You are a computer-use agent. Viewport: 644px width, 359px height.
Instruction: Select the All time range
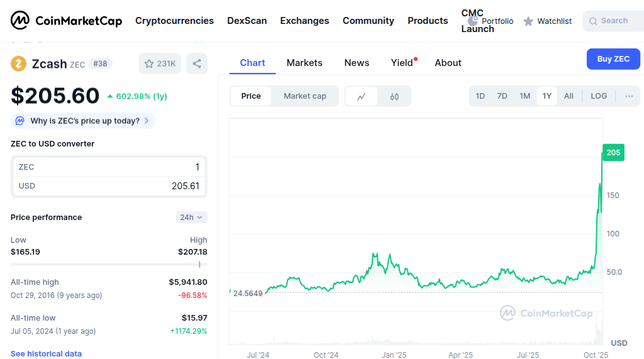[569, 96]
